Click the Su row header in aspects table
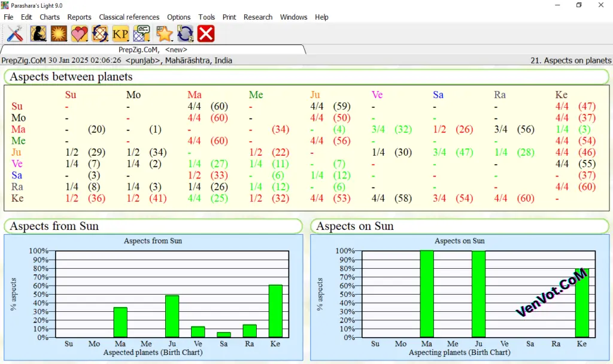The height and width of the screenshot is (364, 613). pos(17,107)
